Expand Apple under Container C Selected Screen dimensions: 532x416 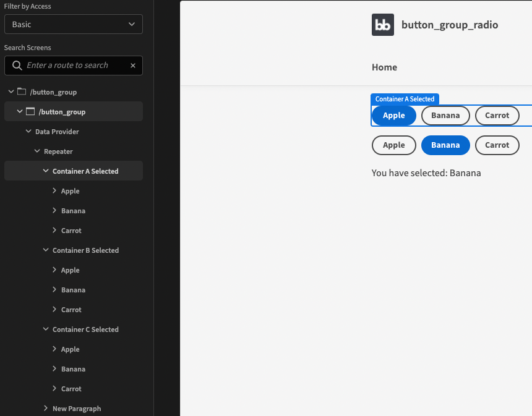[x=54, y=349]
